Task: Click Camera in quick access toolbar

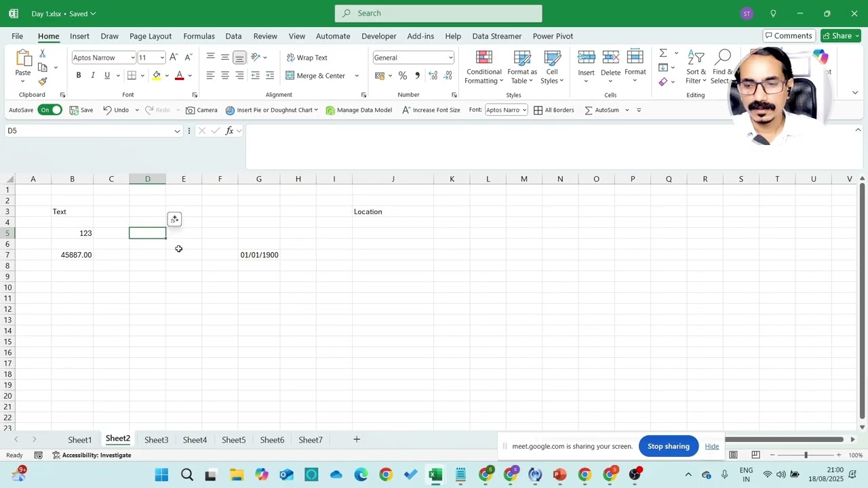Action: tap(201, 110)
